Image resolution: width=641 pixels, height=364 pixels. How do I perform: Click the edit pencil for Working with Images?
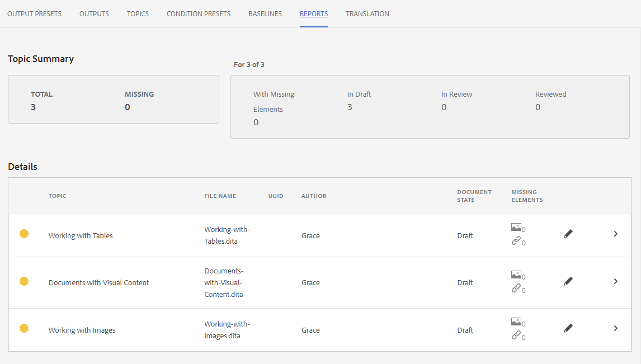click(x=568, y=329)
